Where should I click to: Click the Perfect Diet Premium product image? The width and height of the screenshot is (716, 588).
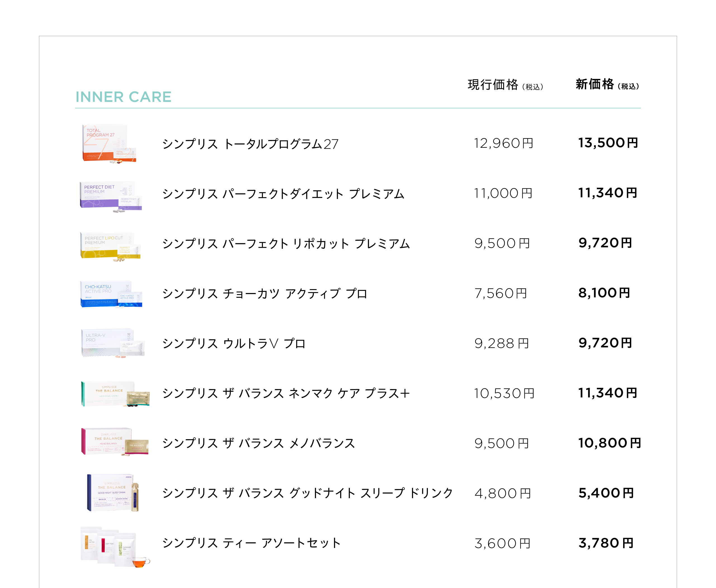point(110,196)
